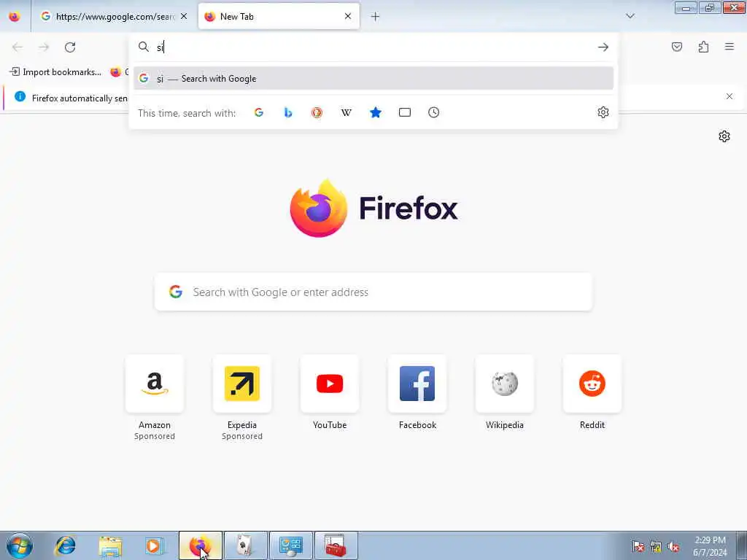
Task: Open Save to Pocket button
Action: pyautogui.click(x=677, y=47)
